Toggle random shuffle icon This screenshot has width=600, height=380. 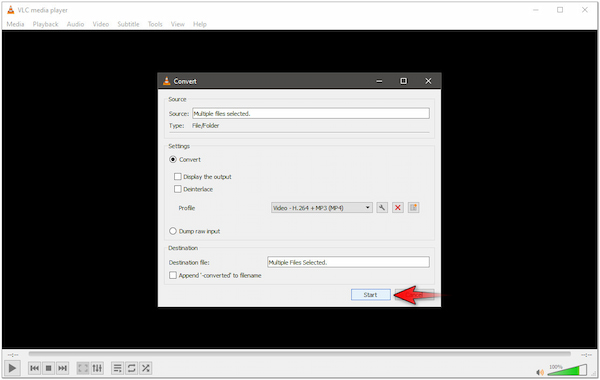tap(145, 368)
